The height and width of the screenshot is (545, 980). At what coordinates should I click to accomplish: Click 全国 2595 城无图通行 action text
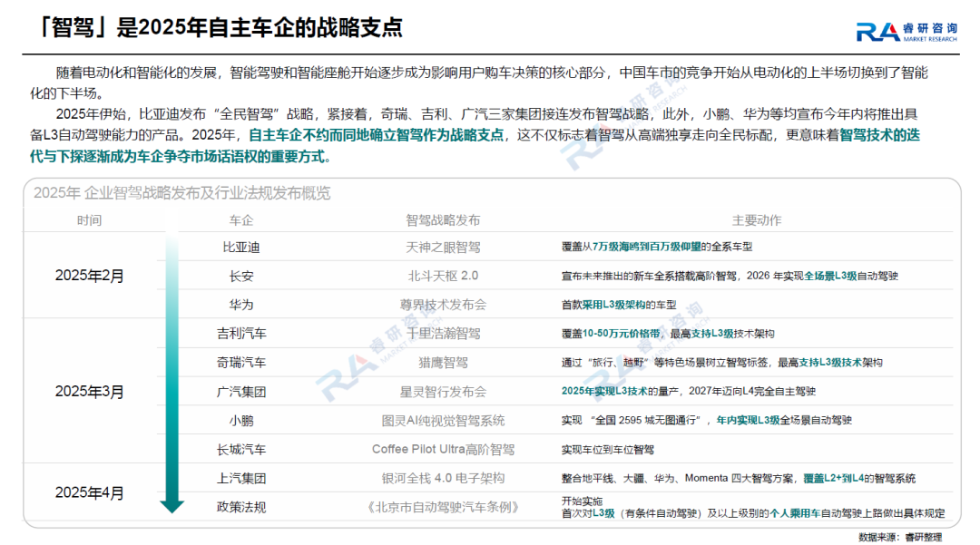pos(706,420)
